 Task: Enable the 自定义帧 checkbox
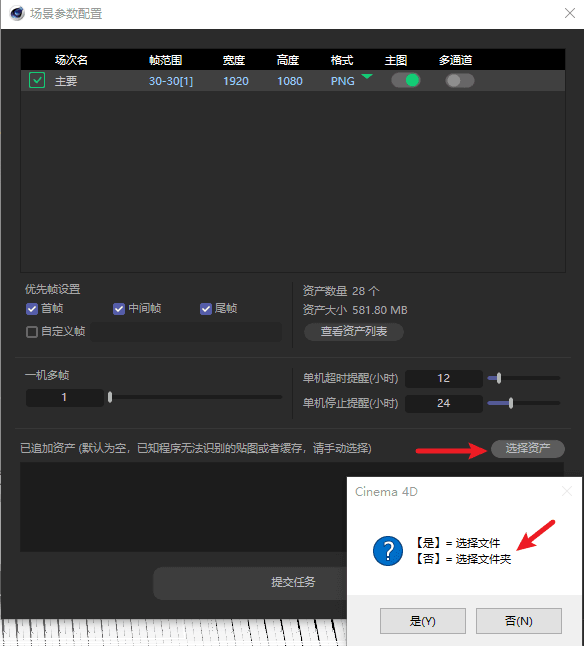(32, 332)
